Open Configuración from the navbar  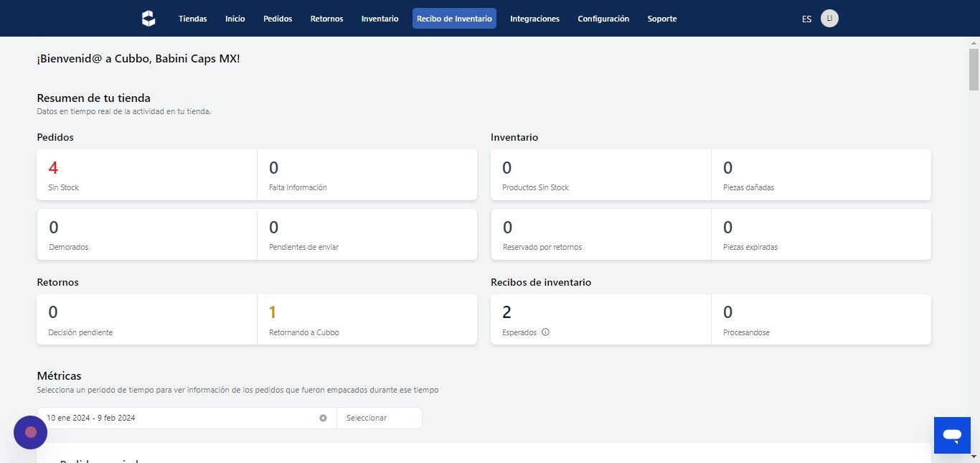(x=603, y=19)
